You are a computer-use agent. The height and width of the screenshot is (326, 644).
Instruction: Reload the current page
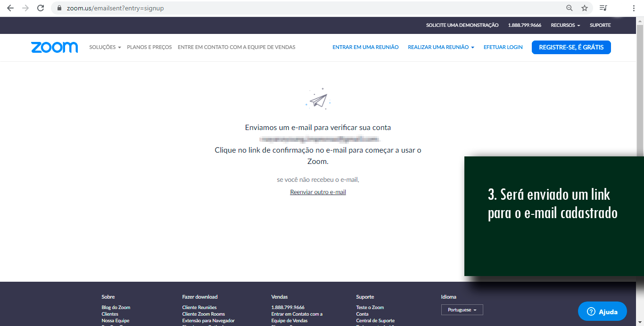coord(41,8)
